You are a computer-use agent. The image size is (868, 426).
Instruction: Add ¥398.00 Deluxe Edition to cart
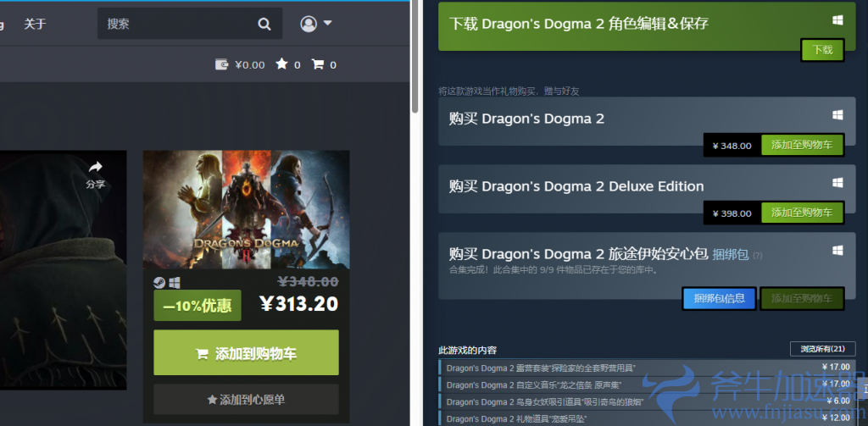pos(802,213)
